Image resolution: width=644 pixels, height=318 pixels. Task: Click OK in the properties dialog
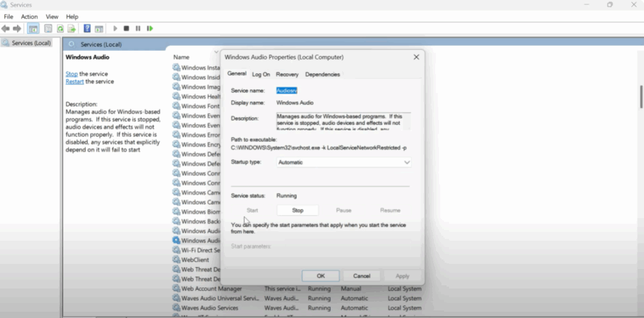[x=320, y=276]
